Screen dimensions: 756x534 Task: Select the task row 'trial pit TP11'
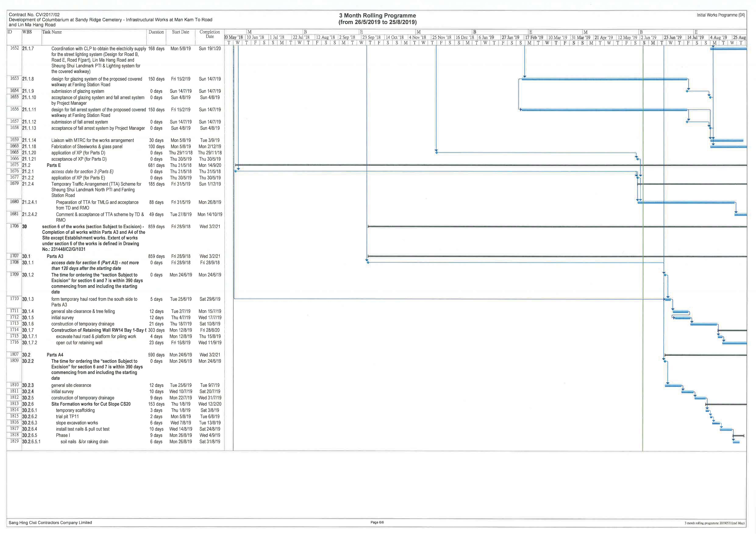point(67,417)
